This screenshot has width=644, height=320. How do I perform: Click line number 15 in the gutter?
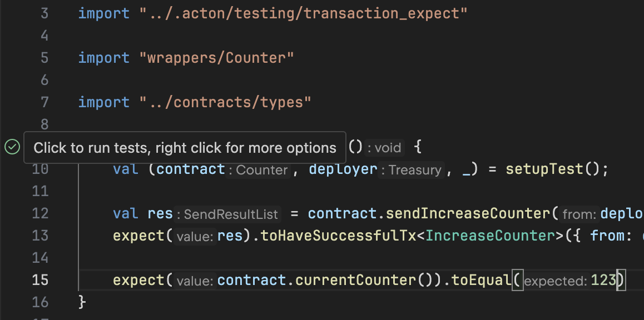40,280
